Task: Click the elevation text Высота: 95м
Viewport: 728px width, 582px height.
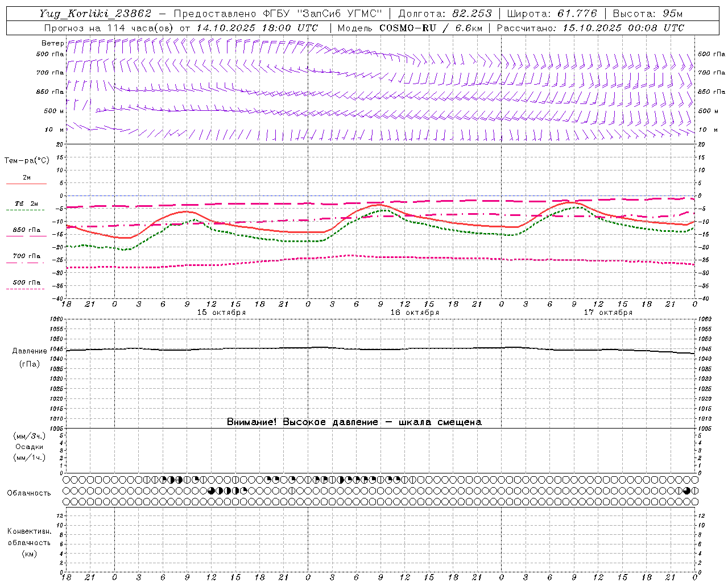Action: coord(647,14)
